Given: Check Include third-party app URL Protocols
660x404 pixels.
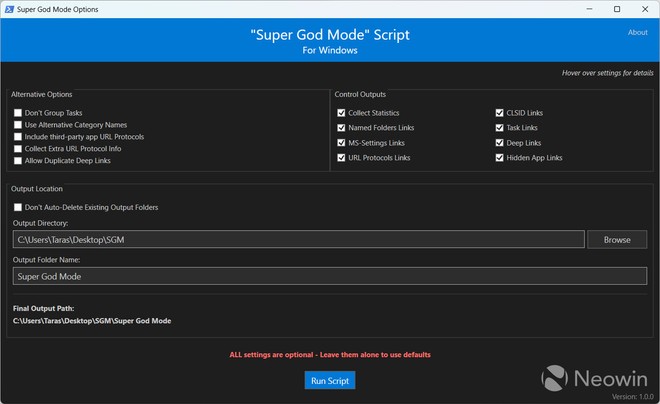Looking at the screenshot, I should (18, 137).
